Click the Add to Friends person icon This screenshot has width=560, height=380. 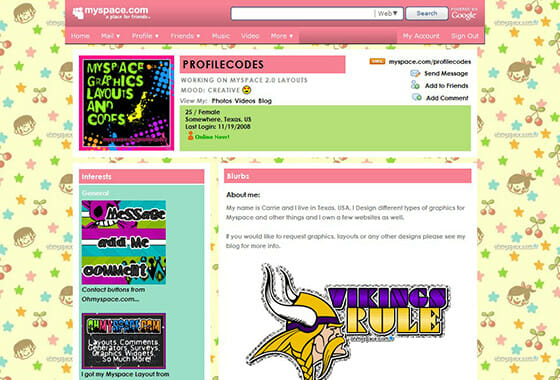(x=415, y=85)
